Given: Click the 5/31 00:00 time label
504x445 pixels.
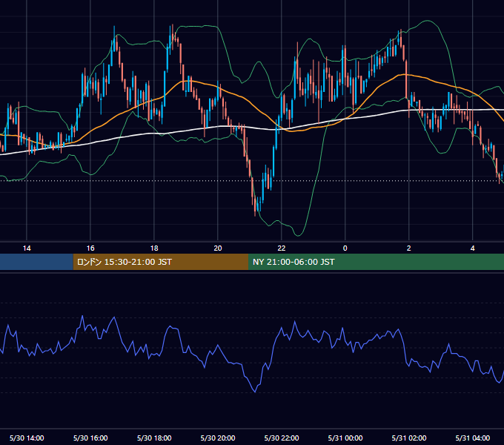Looking at the screenshot, I should click(345, 438).
